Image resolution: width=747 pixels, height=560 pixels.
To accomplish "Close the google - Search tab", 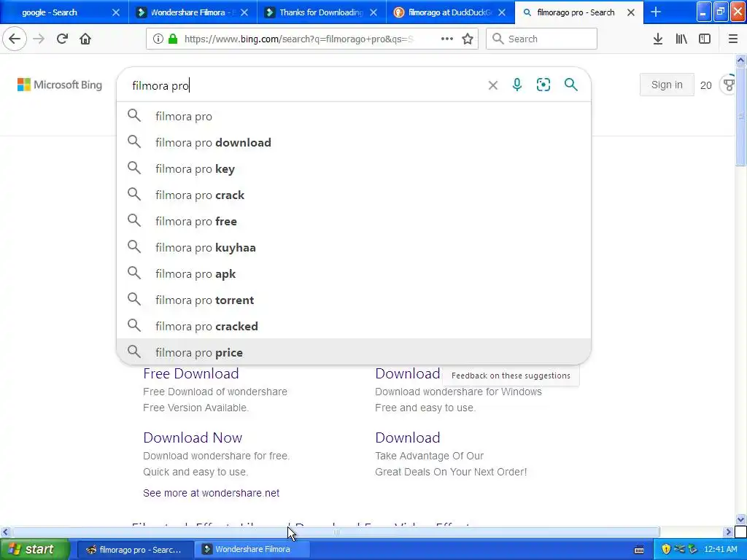I will click(116, 12).
